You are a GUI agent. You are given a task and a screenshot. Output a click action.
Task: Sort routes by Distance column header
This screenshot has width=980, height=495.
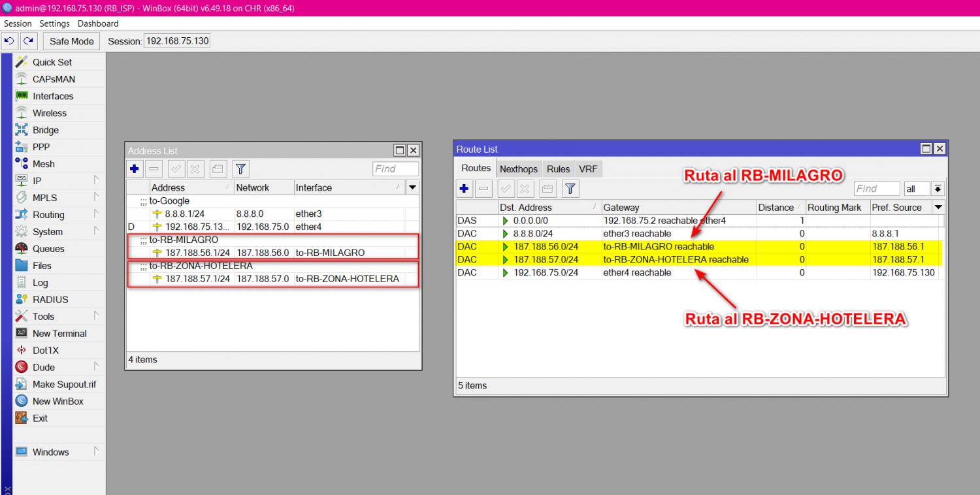[x=776, y=208]
